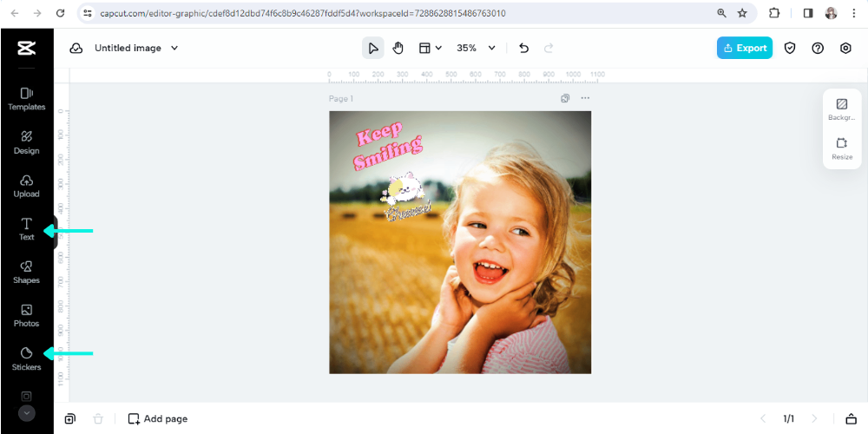Click the CapCut logo icon
This screenshot has width=868, height=434.
(26, 48)
